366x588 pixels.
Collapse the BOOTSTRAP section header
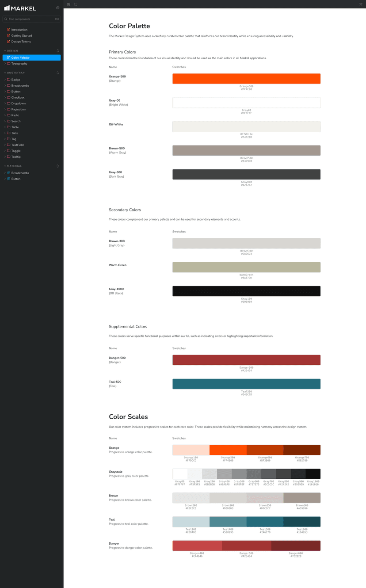coord(15,73)
